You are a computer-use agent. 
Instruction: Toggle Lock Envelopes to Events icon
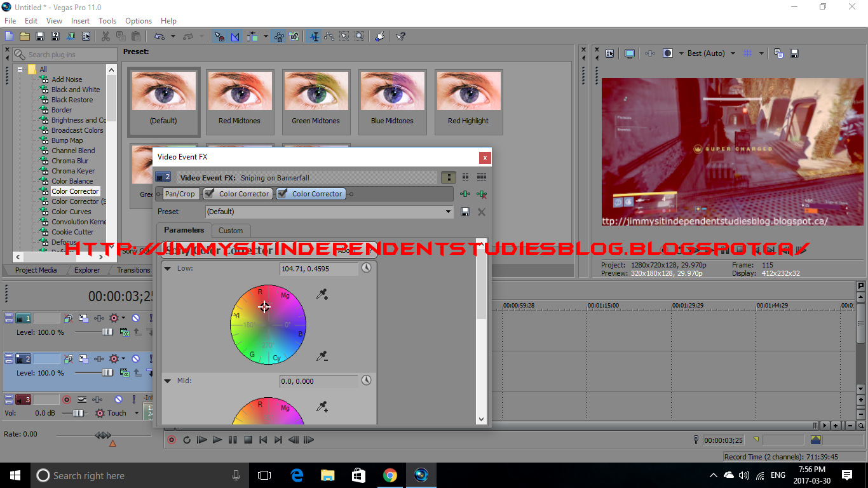click(x=278, y=37)
